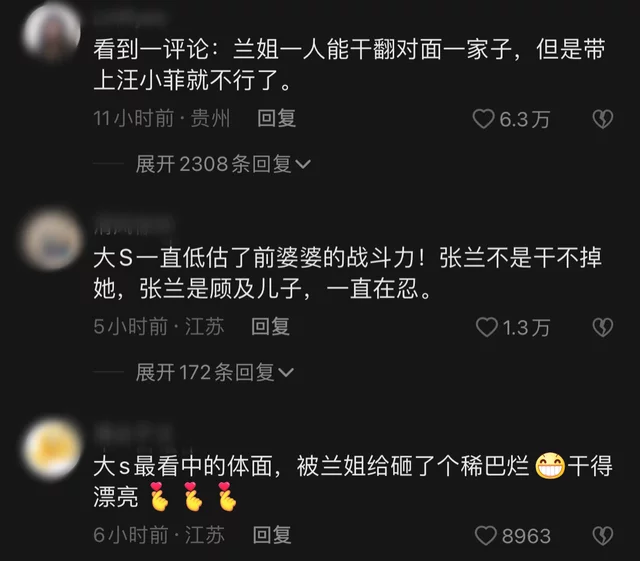The width and height of the screenshot is (640, 561).
Task: Expand 2308 replies thread
Action: (223, 164)
